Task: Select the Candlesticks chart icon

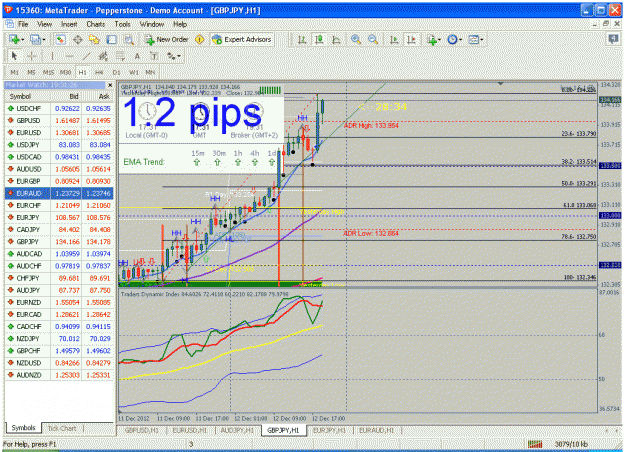Action: click(319, 39)
